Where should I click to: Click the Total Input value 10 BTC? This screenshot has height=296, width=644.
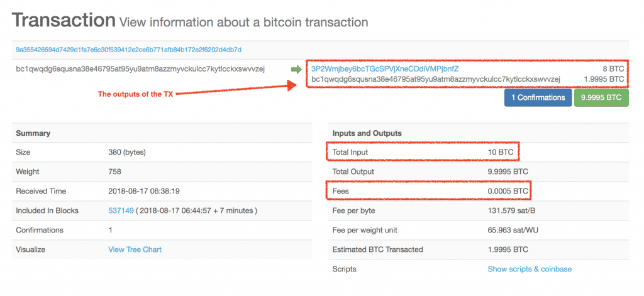tap(500, 152)
